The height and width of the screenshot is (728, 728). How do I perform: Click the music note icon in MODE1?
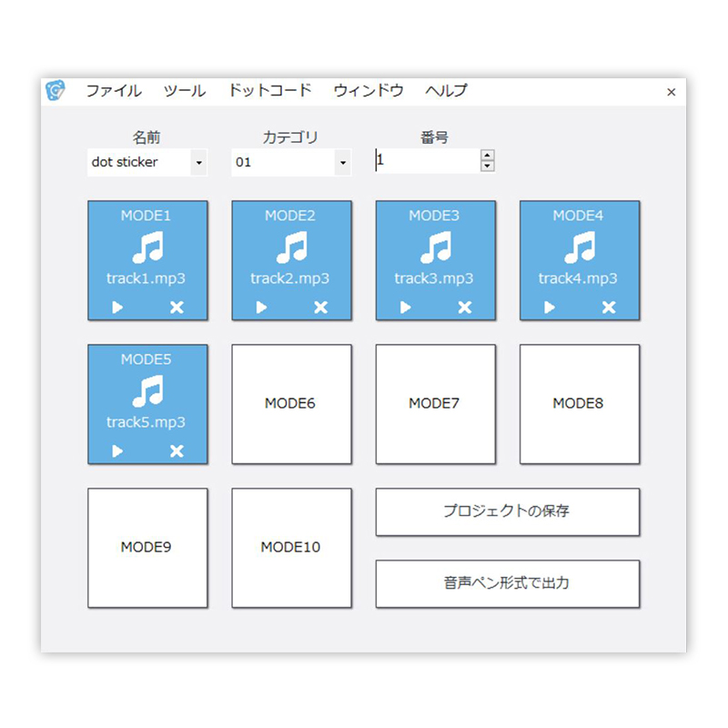pos(148,248)
